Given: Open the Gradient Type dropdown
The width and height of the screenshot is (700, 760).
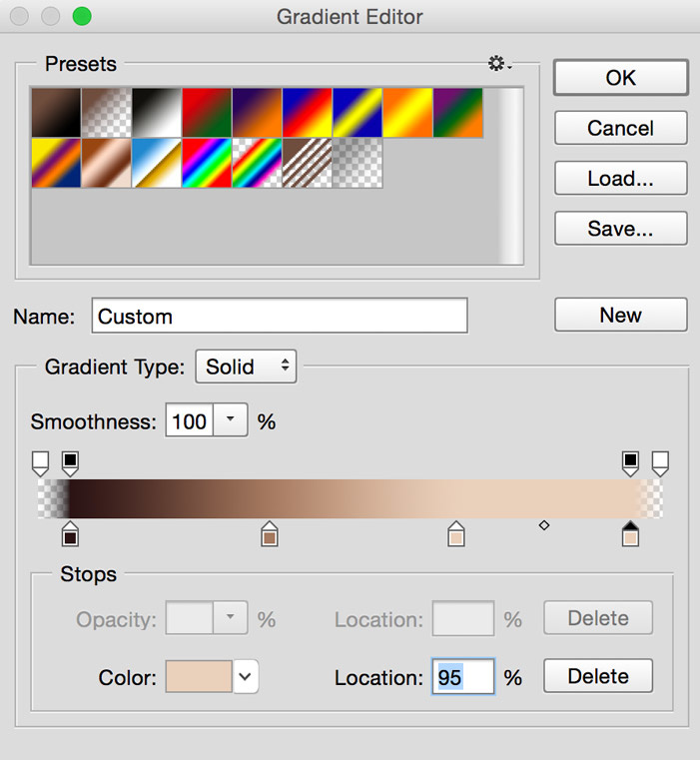Looking at the screenshot, I should click(246, 367).
